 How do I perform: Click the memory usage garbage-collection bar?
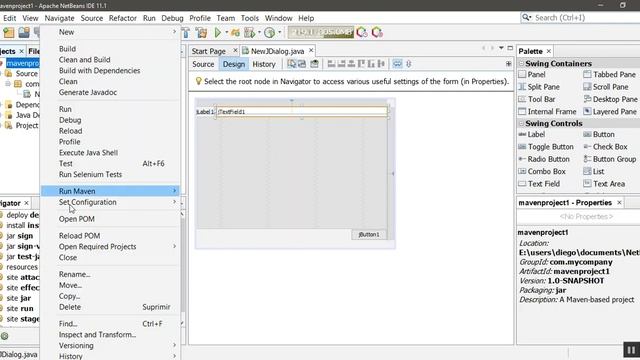click(x=321, y=32)
